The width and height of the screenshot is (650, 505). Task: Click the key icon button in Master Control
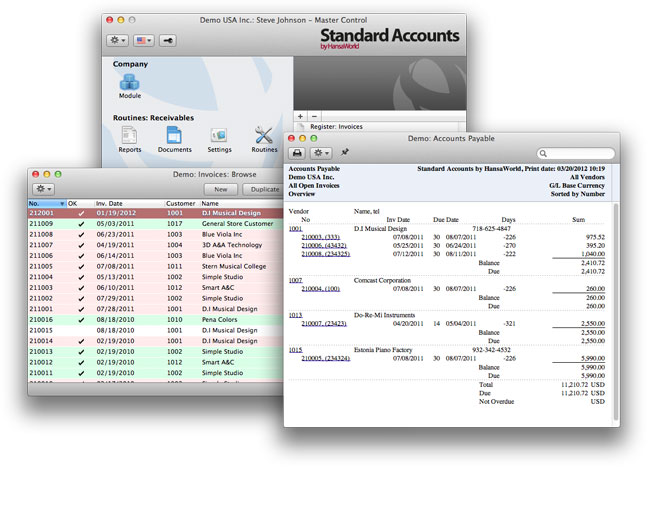[x=168, y=40]
